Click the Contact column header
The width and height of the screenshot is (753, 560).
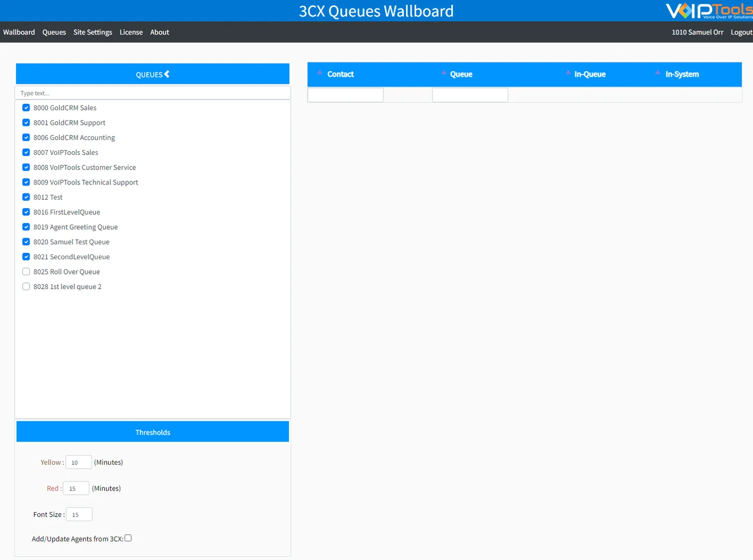click(x=340, y=74)
